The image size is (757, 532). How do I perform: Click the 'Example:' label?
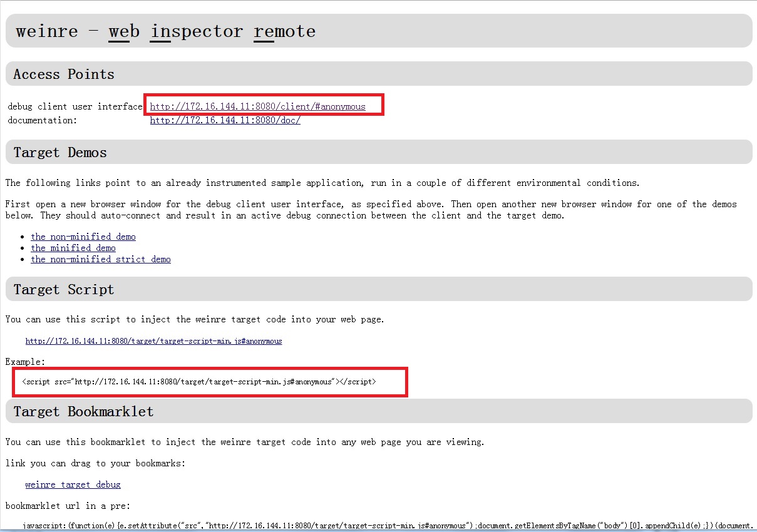tap(25, 362)
